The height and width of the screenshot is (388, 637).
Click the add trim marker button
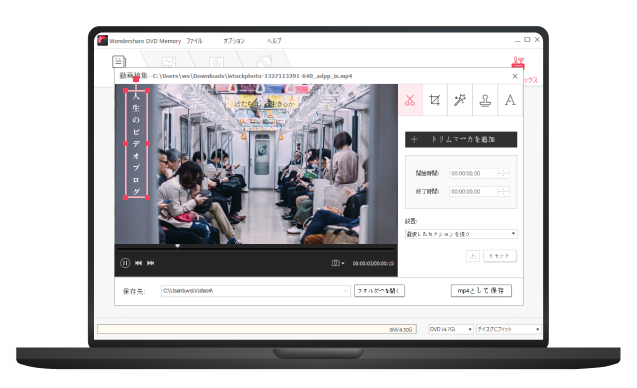click(x=461, y=139)
